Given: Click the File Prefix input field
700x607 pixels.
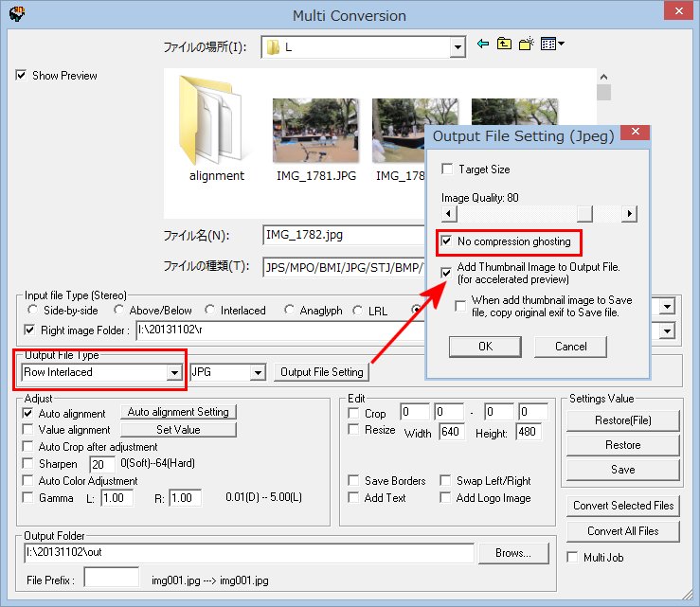Looking at the screenshot, I should pyautogui.click(x=111, y=578).
